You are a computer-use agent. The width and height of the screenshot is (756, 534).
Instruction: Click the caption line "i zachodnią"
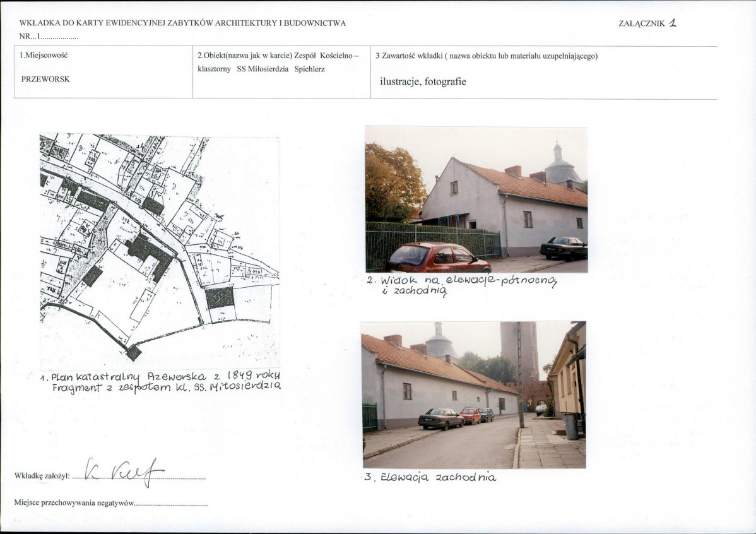(415, 292)
